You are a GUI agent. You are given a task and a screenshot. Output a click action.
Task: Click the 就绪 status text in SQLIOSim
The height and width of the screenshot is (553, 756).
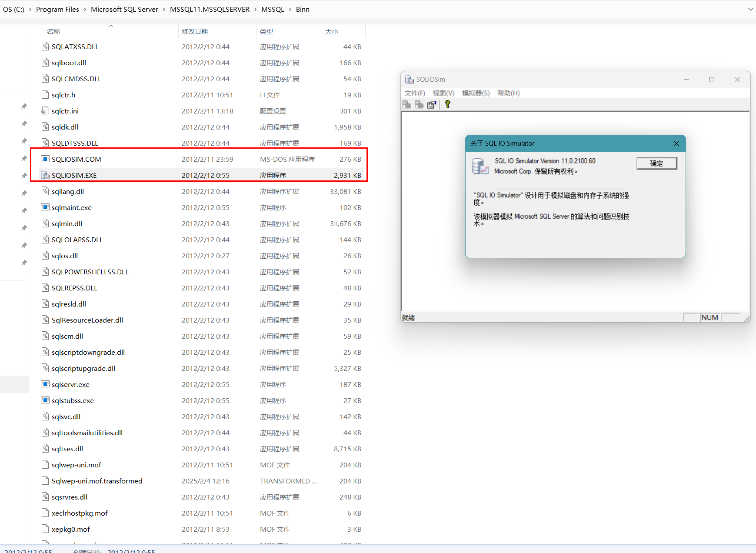(408, 318)
